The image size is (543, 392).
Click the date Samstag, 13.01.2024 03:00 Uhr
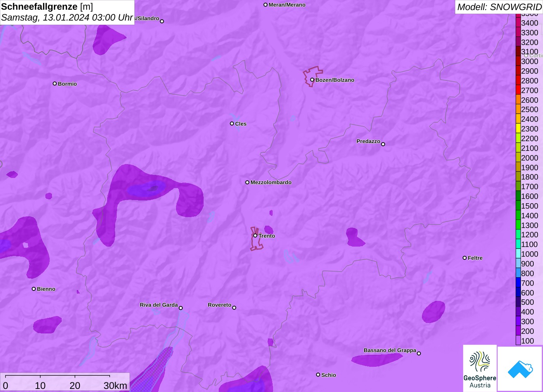tap(67, 17)
